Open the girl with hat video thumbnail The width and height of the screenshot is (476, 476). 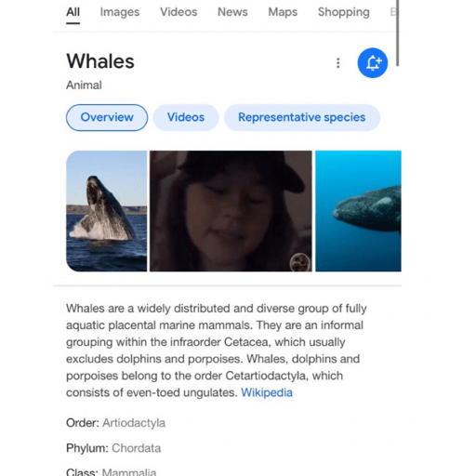[231, 211]
